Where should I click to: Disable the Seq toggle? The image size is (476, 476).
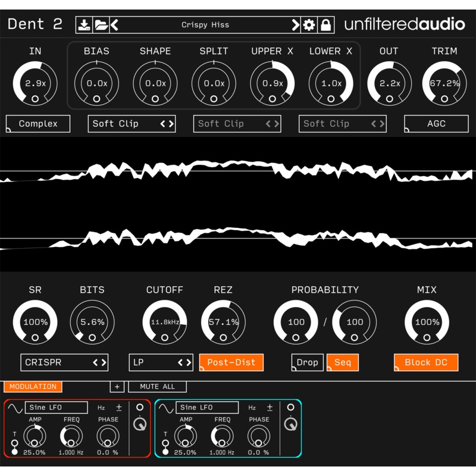(x=343, y=362)
